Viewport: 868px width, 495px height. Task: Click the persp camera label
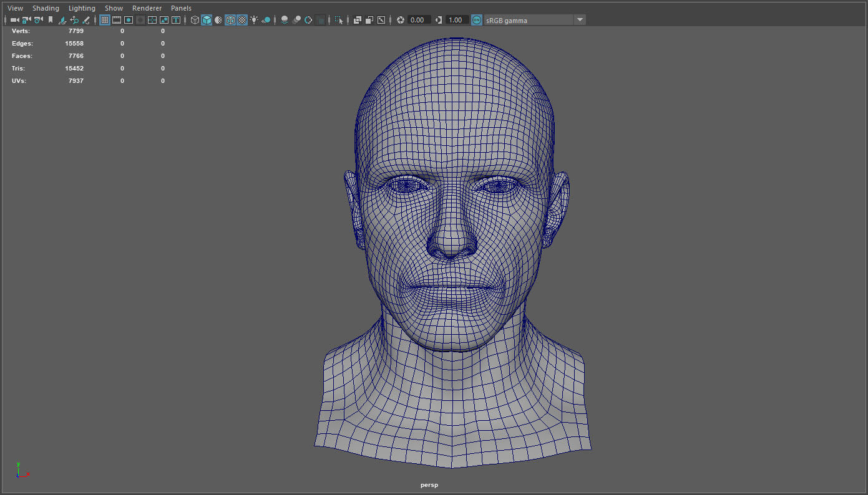(429, 485)
